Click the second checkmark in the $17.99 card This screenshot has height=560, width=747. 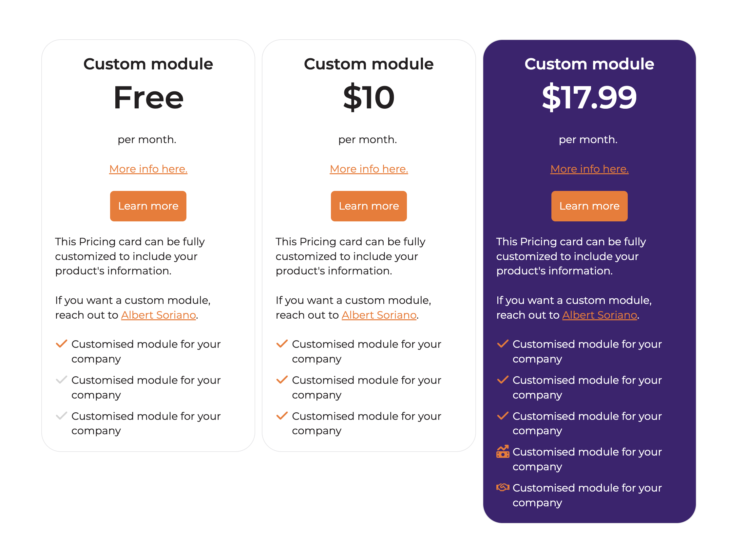tap(503, 380)
